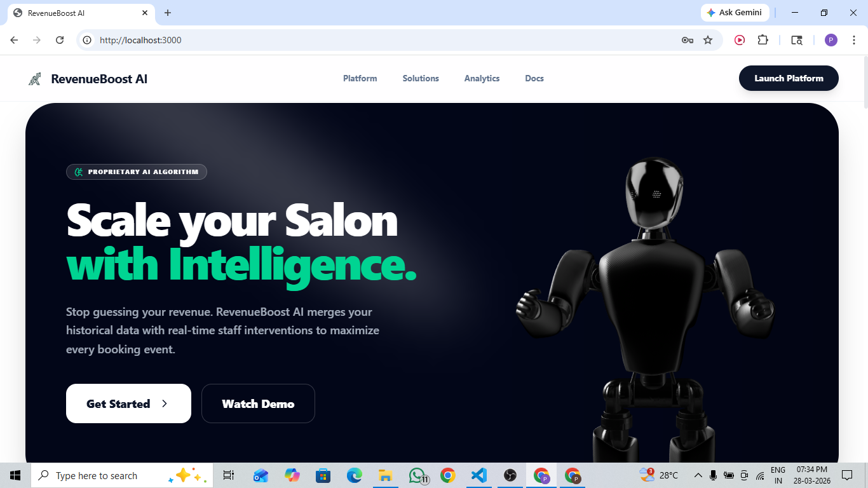Open Microsoft Store from the taskbar
Image resolution: width=868 pixels, height=488 pixels.
pos(323,475)
